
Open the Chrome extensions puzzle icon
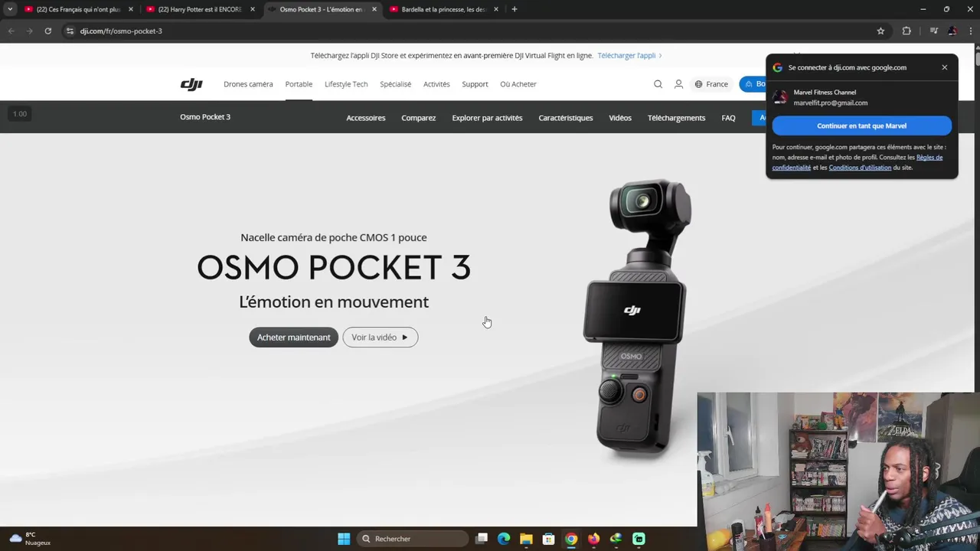pyautogui.click(x=906, y=31)
